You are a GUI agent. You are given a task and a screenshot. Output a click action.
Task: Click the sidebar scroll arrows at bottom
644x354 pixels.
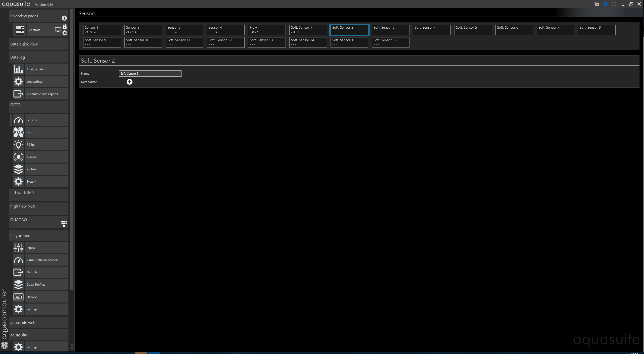click(72, 347)
